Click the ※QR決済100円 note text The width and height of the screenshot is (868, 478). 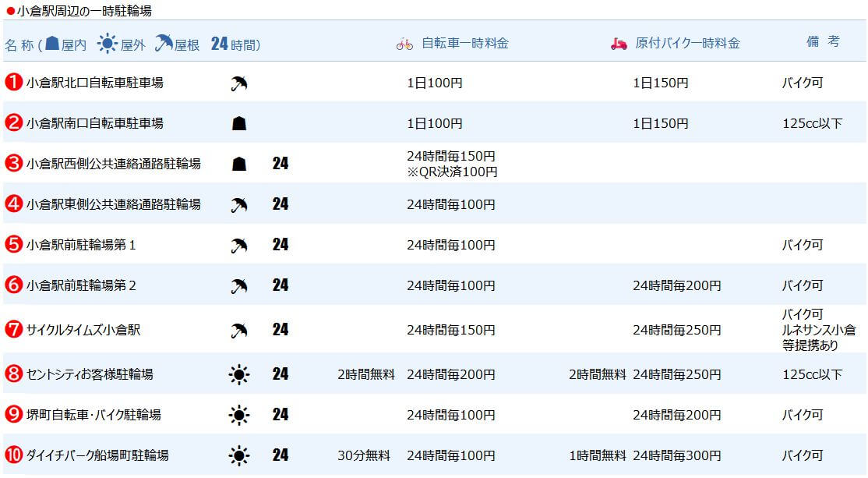coord(452,172)
